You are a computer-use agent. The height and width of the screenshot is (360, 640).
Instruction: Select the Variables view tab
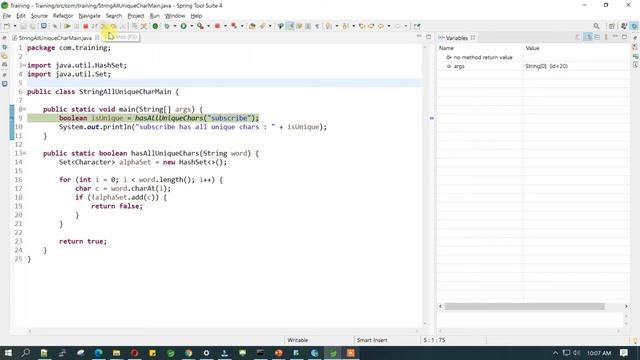pos(457,38)
